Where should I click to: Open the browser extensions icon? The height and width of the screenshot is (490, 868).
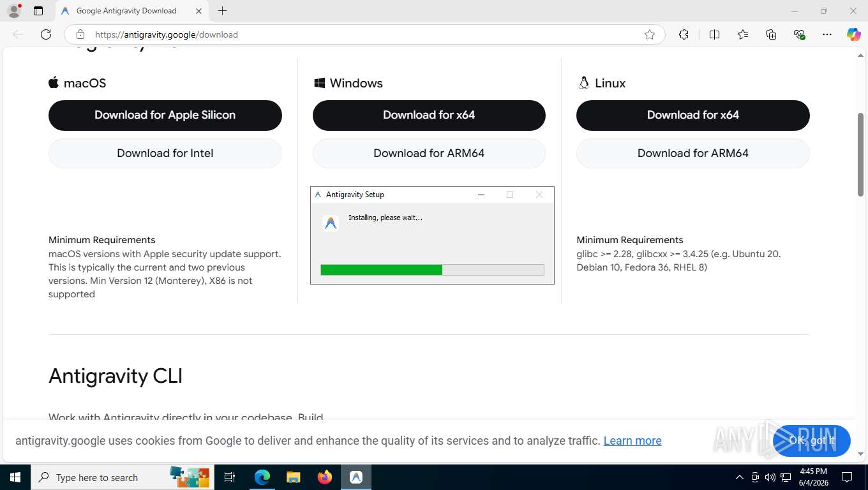pyautogui.click(x=684, y=34)
